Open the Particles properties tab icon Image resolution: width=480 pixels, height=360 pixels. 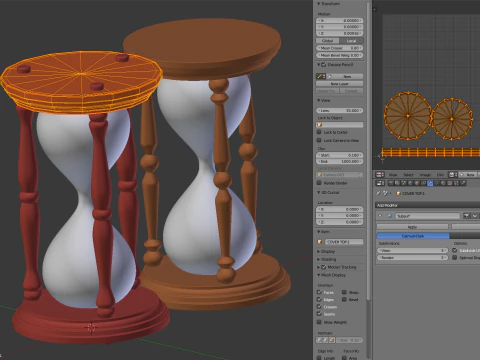(456, 183)
